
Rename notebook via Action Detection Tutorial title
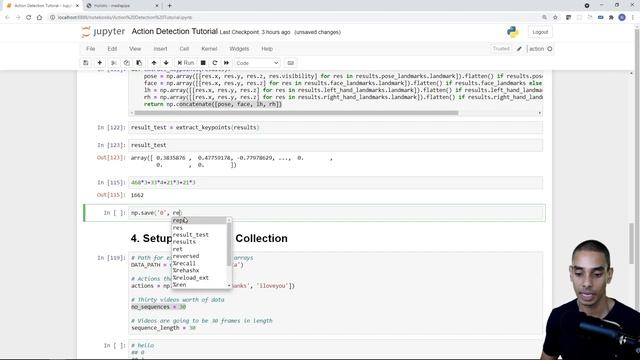coord(174,31)
